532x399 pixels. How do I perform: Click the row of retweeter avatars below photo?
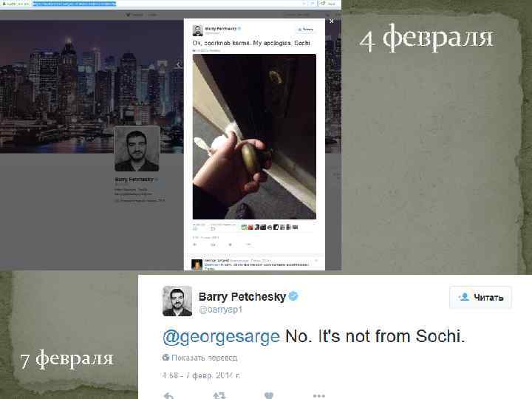pos(270,227)
